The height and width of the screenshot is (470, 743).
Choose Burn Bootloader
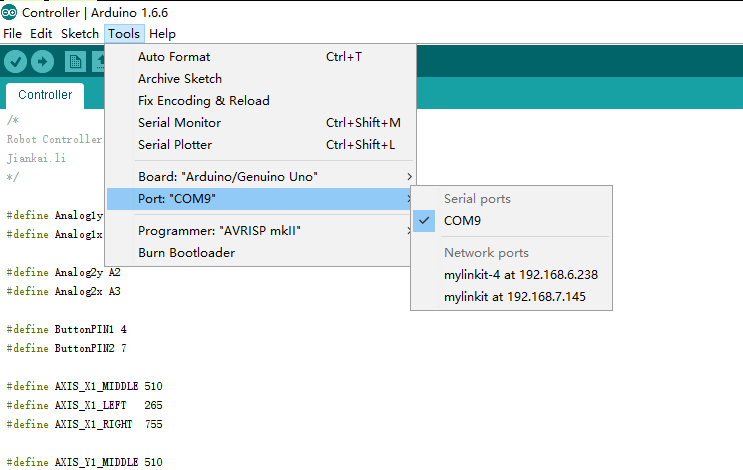(x=260, y=253)
